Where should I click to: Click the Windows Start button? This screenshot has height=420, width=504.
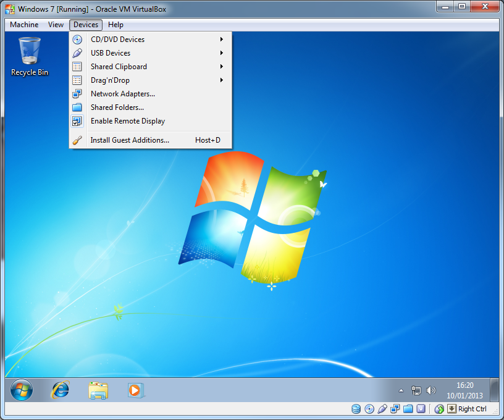22,390
